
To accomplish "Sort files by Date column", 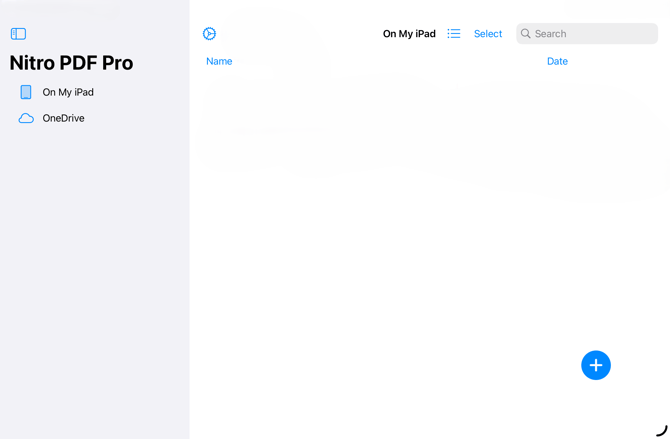I will [557, 61].
